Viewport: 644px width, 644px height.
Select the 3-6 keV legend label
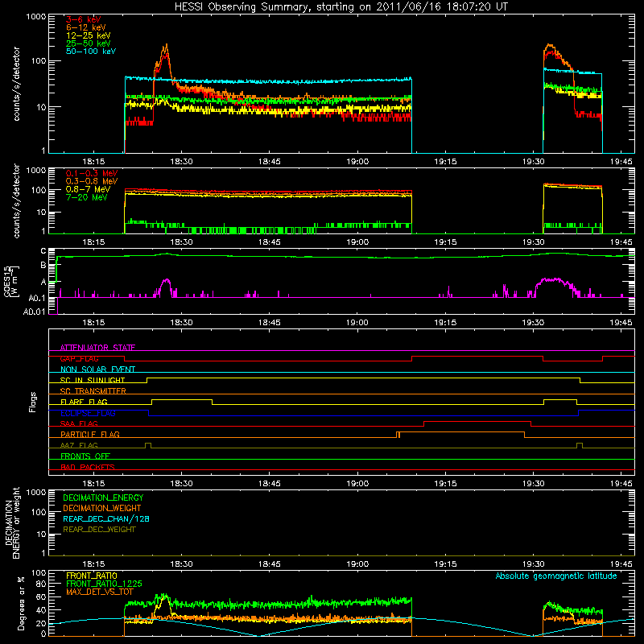84,19
